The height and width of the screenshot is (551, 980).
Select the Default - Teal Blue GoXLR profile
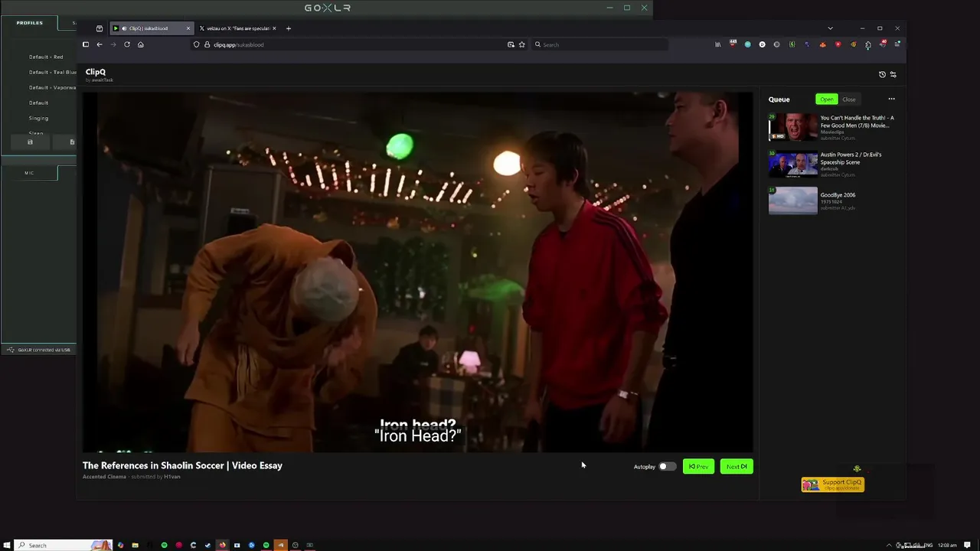(x=52, y=72)
